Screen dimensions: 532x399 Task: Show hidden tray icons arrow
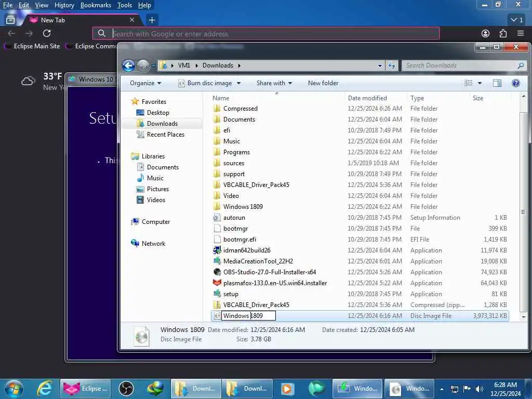[442, 389]
